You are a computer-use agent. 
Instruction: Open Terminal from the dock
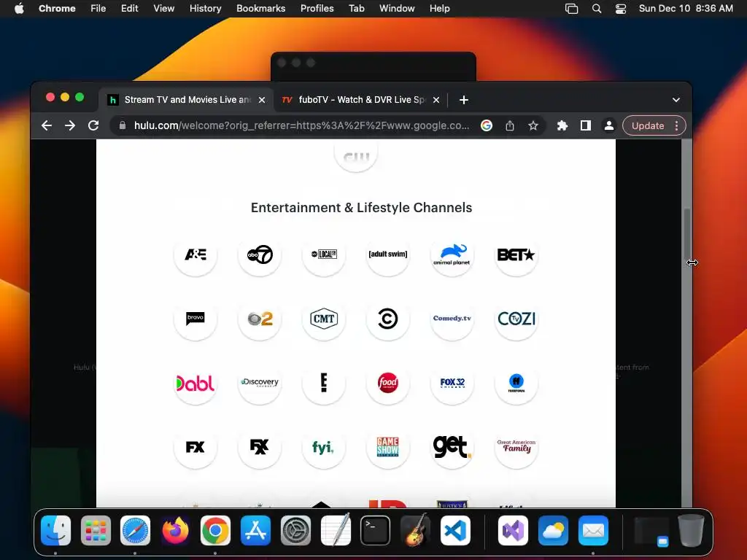click(x=375, y=530)
